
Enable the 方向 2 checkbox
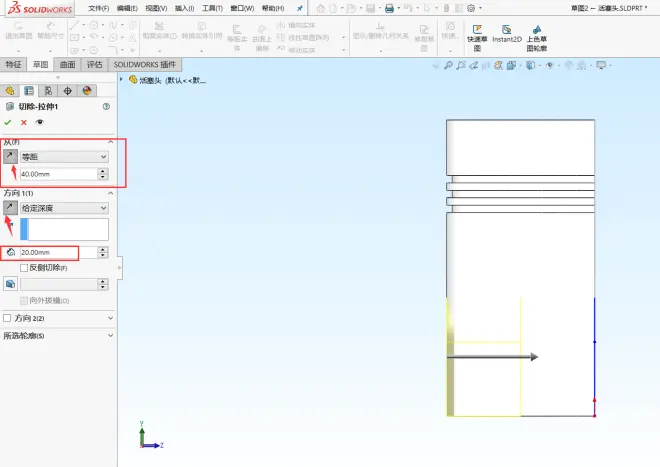(7, 318)
